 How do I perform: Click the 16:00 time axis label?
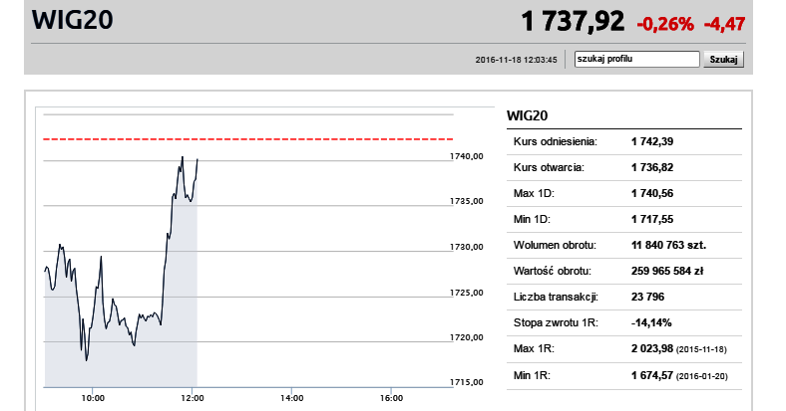[391, 398]
